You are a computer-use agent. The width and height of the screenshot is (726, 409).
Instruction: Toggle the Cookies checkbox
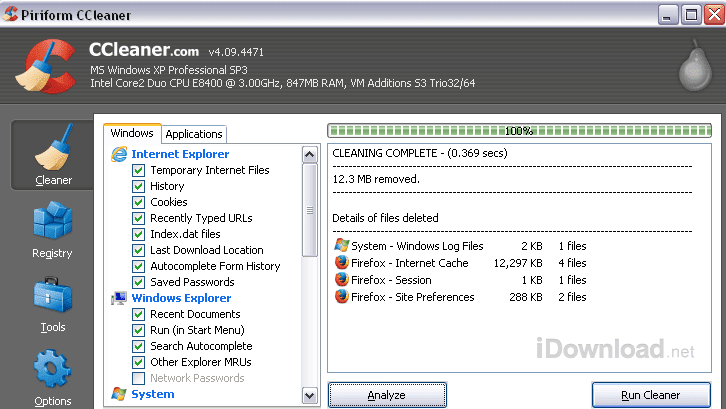(x=138, y=202)
